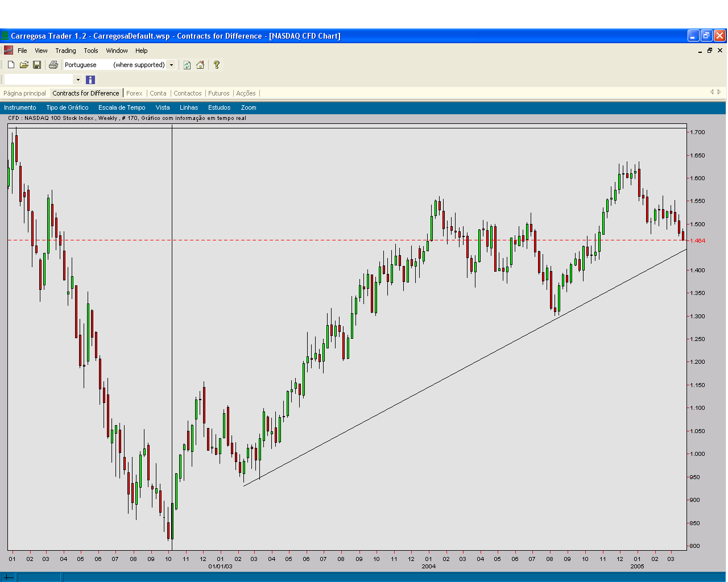This screenshot has width=728, height=582.
Task: Click the Home page icon
Action: [x=200, y=64]
